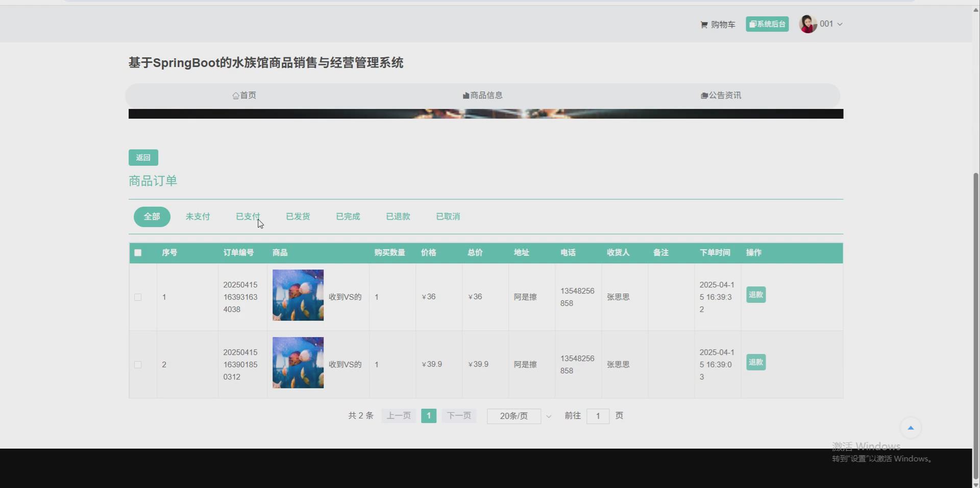
Task: Switch to 已发货 orders tab
Action: click(298, 216)
